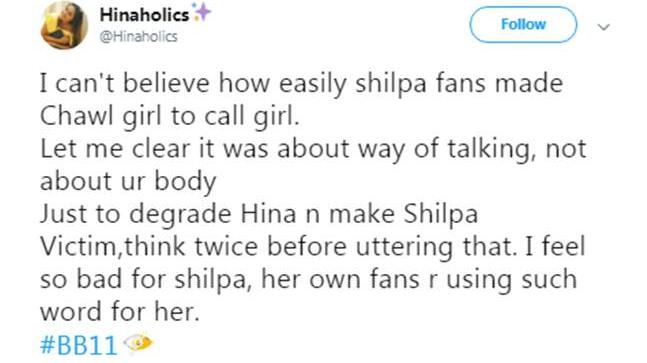Click the word "Victim" in the tweet

pyautogui.click(x=79, y=247)
